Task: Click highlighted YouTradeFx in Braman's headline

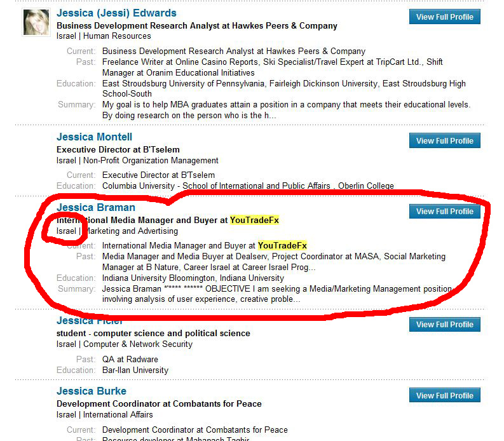Action: point(254,220)
